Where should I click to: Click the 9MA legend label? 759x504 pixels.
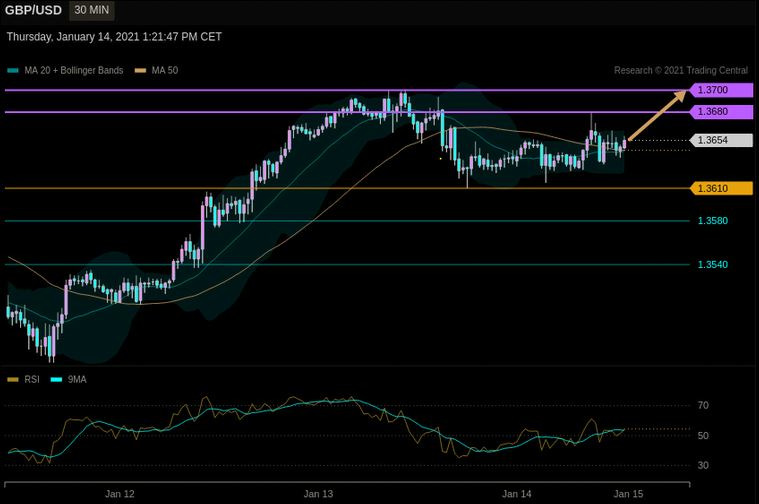(x=77, y=380)
